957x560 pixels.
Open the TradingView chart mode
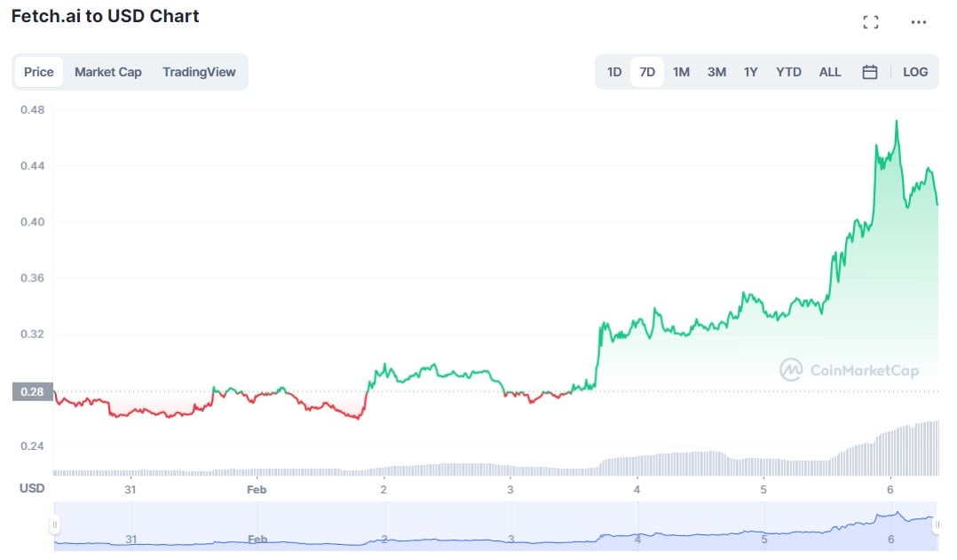tap(199, 72)
